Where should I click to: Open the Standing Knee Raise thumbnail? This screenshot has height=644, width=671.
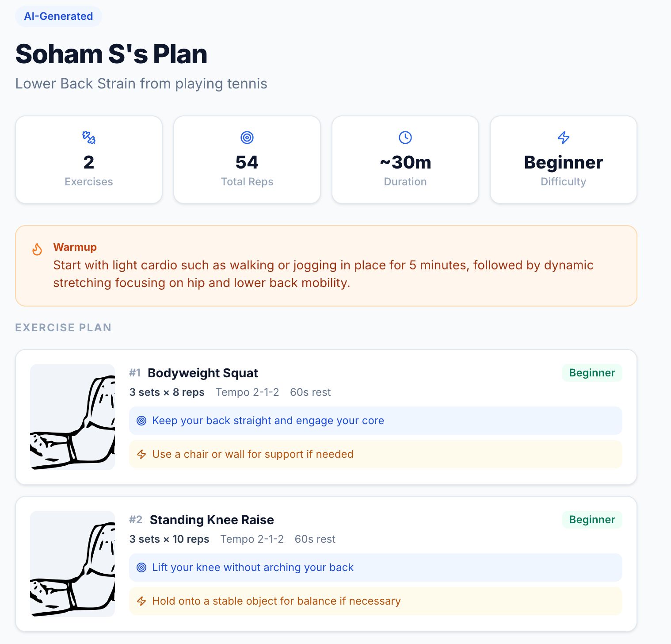click(72, 564)
